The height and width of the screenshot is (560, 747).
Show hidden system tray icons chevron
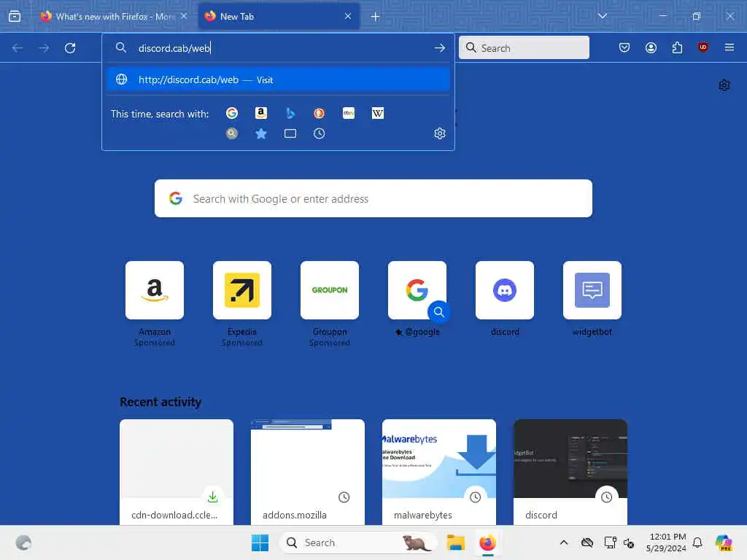564,542
